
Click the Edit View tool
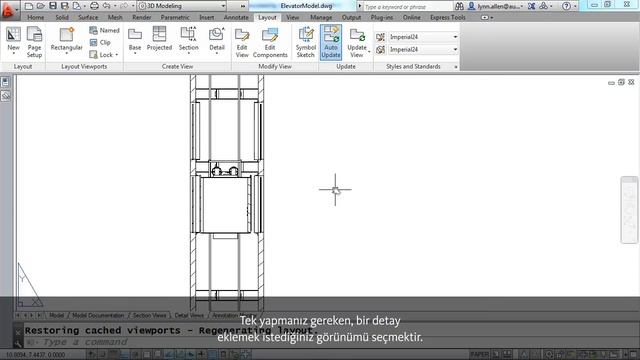pos(242,42)
